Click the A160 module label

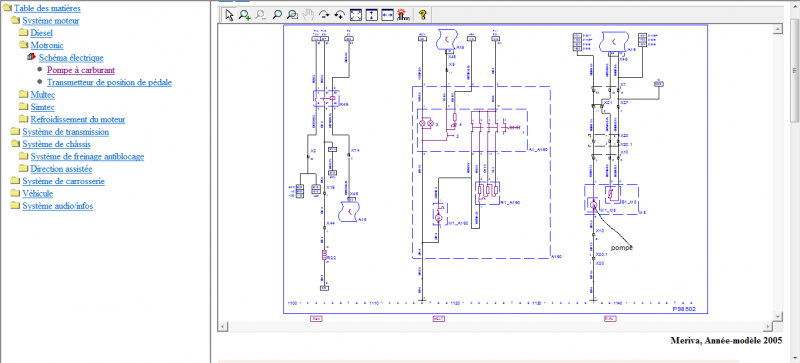point(557,256)
